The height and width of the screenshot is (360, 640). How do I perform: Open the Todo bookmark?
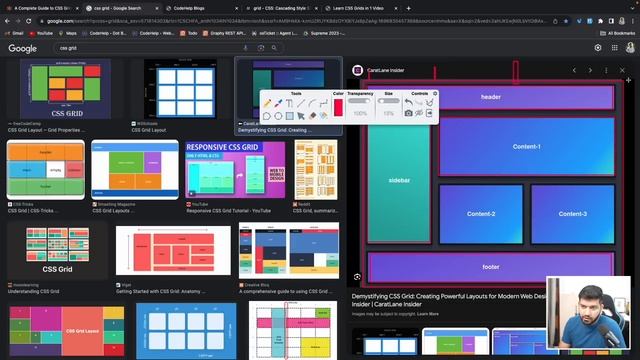click(x=189, y=33)
